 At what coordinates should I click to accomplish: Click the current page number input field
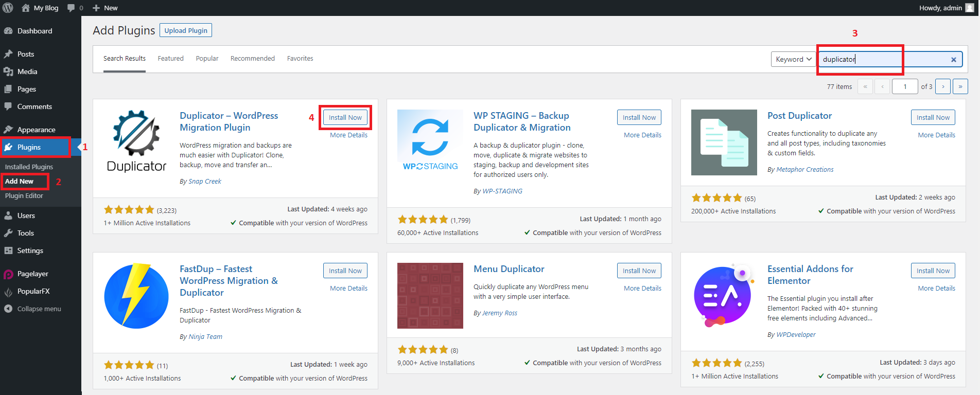point(905,86)
